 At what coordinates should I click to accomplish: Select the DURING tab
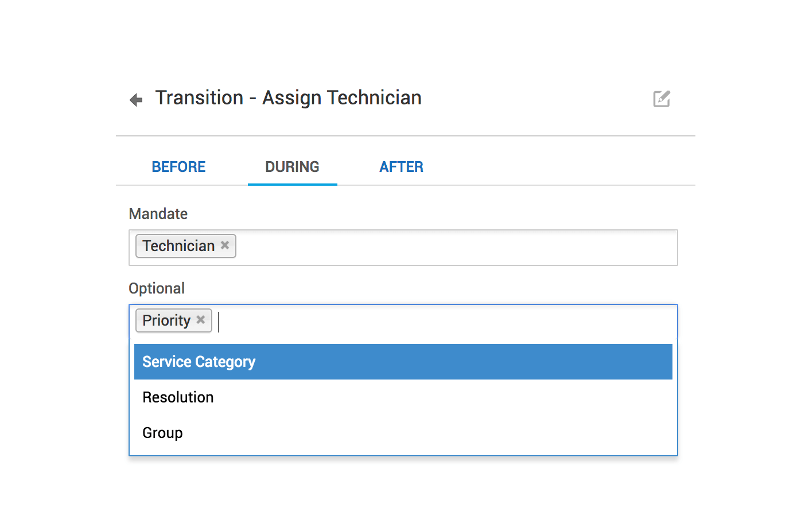(x=292, y=167)
